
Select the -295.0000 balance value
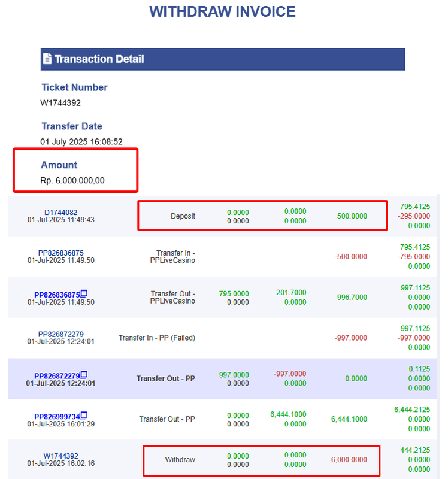tap(414, 216)
